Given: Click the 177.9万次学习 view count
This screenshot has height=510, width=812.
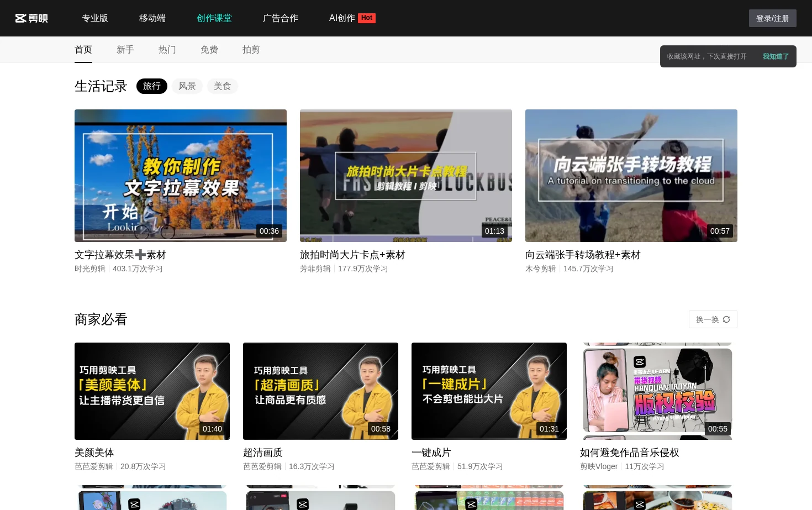Looking at the screenshot, I should point(363,269).
